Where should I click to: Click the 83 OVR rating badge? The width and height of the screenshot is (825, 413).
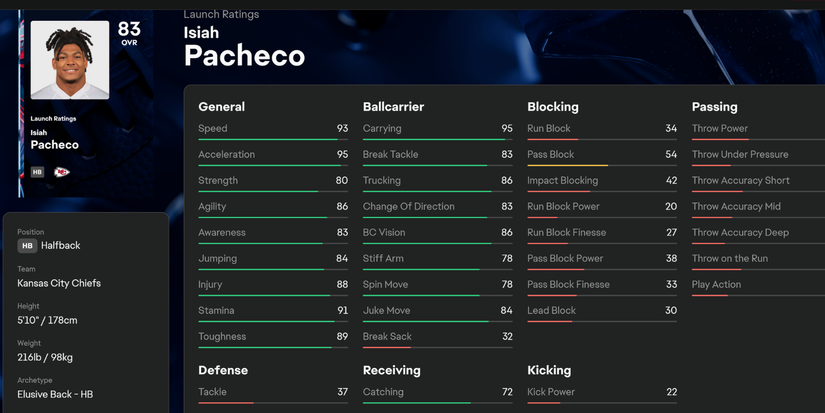(129, 33)
